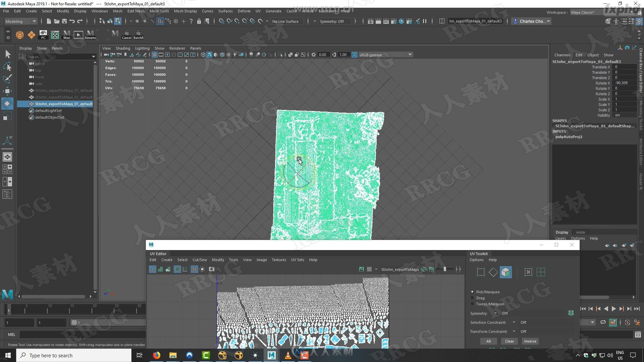644x362 pixels.
Task: Click the All button in UV Toolkit
Action: tap(488, 341)
